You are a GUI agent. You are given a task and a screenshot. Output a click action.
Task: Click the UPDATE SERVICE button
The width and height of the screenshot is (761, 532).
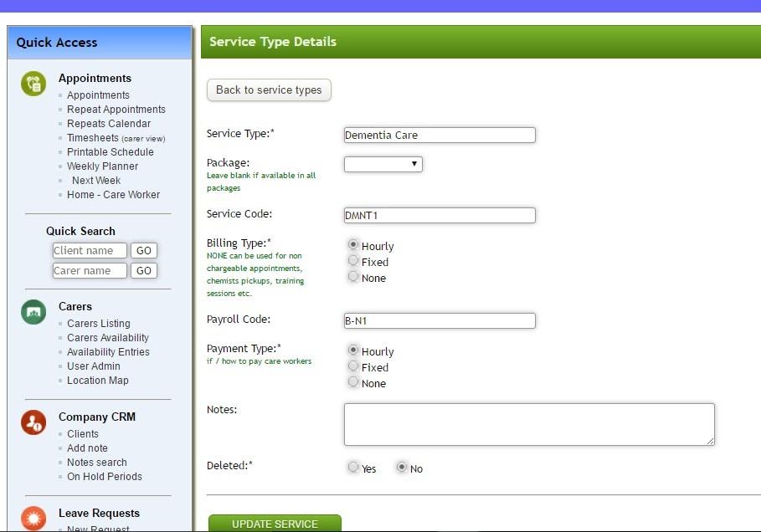[x=274, y=523]
